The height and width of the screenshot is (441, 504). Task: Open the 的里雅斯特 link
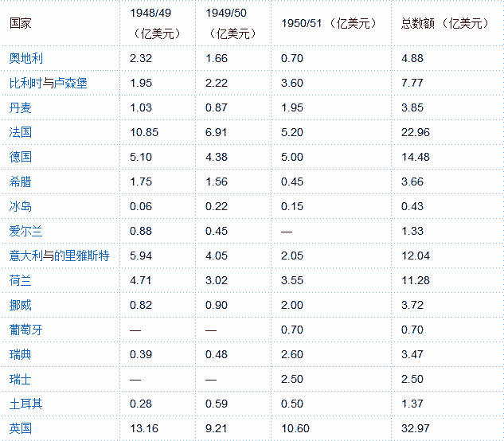(81, 256)
